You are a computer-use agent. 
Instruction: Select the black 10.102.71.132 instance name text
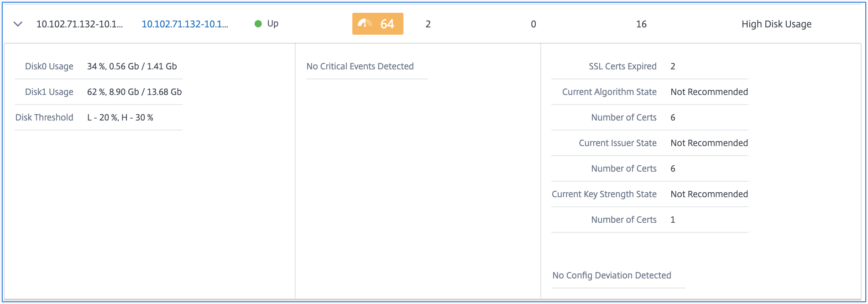tap(79, 24)
